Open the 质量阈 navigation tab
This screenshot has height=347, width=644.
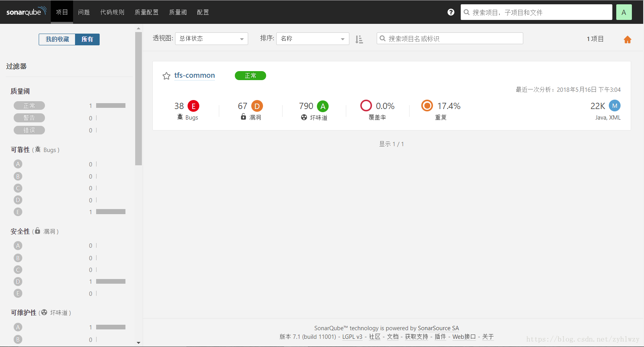point(178,12)
